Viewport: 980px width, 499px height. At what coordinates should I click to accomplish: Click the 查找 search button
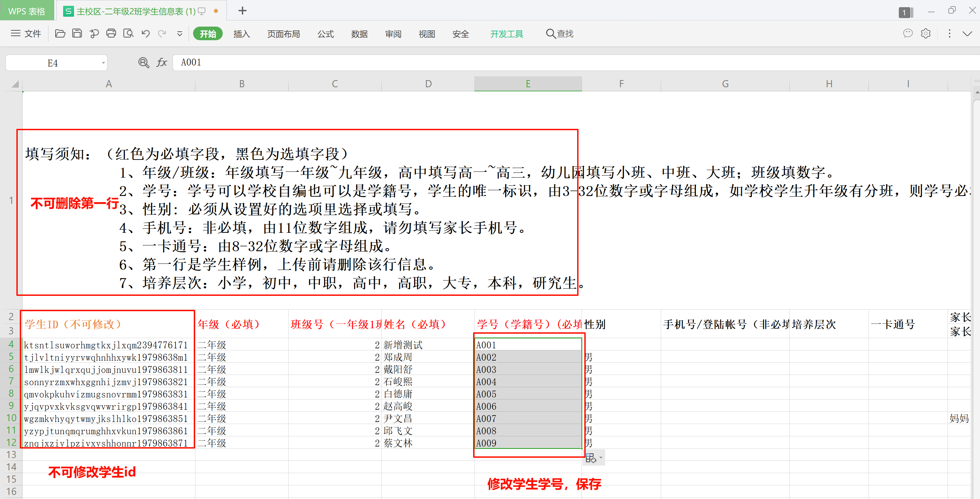[560, 34]
